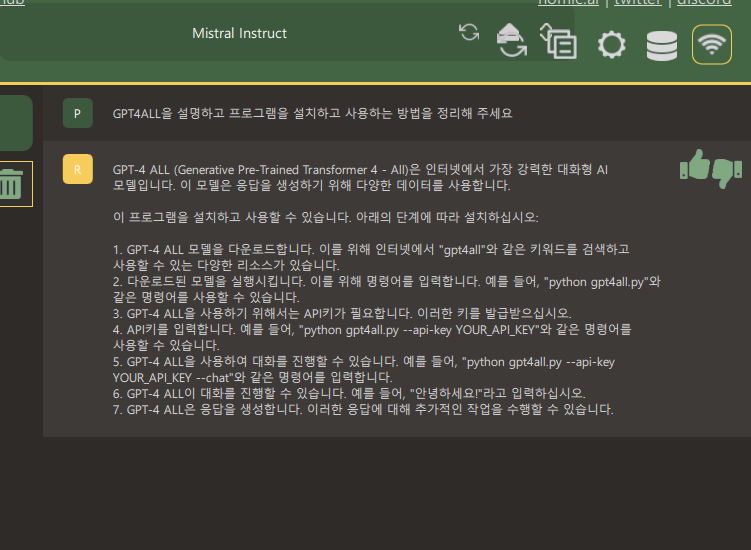Open the nomic.ai link at the top
The width and height of the screenshot is (751, 550).
(x=569, y=2)
